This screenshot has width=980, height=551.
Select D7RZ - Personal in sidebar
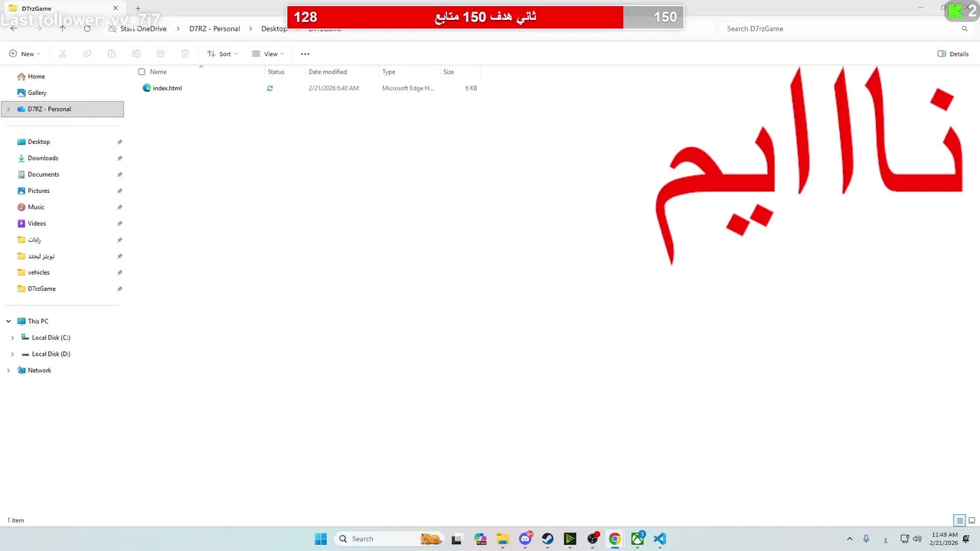63,109
